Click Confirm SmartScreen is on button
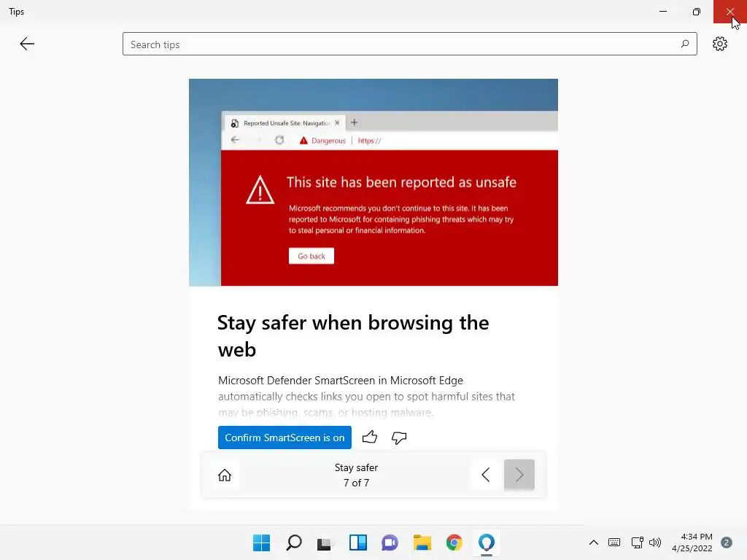Screen dimensions: 747x560 (285, 437)
